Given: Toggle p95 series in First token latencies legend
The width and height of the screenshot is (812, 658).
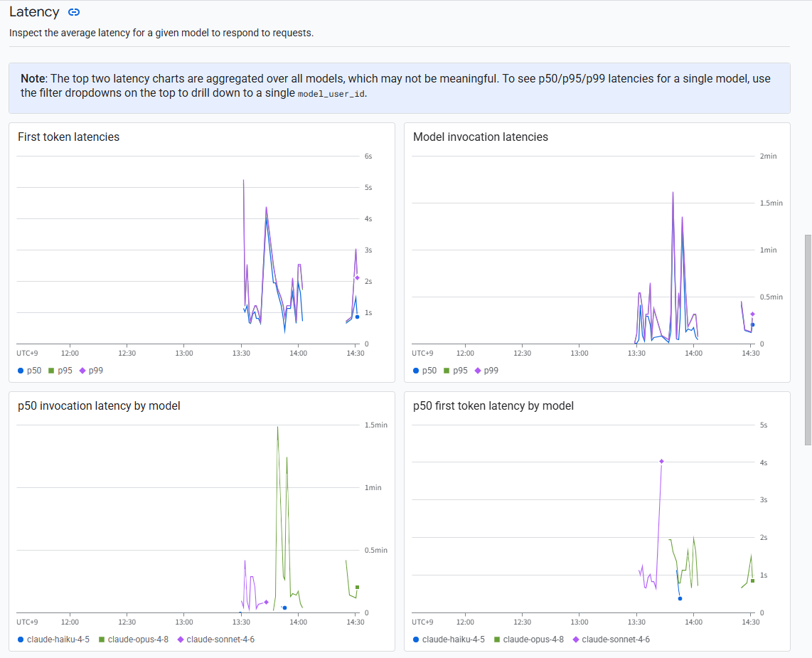Looking at the screenshot, I should point(60,371).
